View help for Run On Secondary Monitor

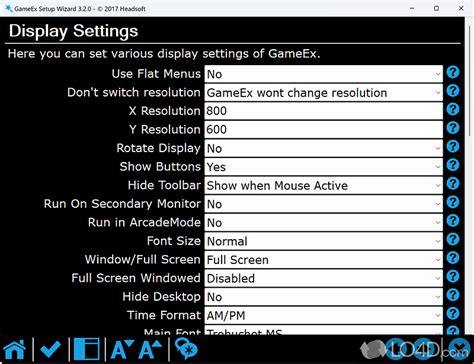coord(453,202)
